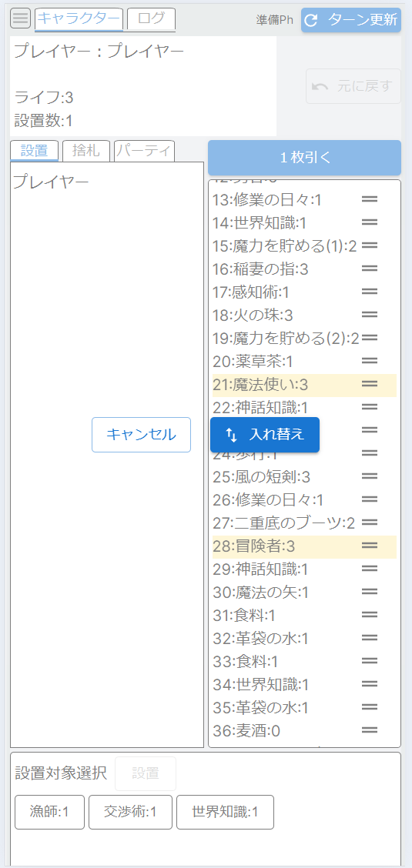Screen dimensions: 412x868
Task: Click the 入れ替え swap button
Action: coord(265,435)
